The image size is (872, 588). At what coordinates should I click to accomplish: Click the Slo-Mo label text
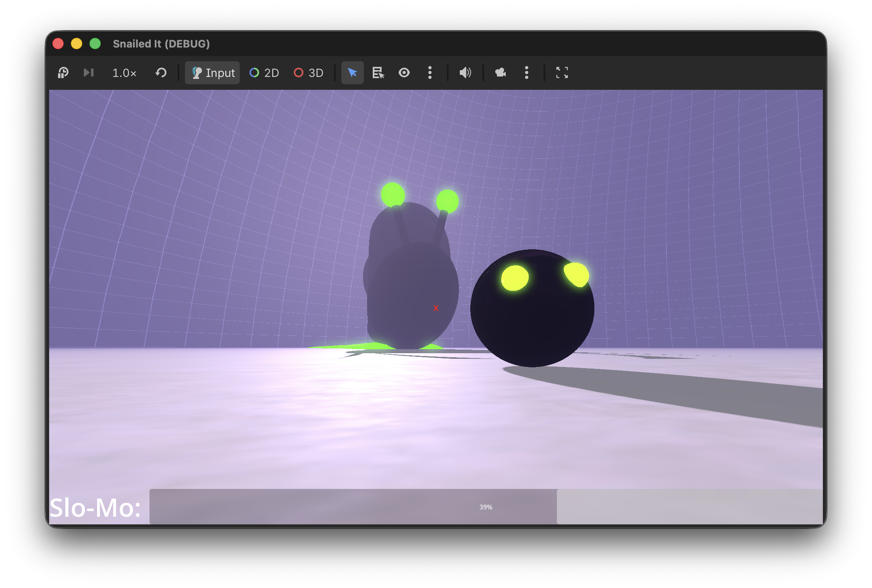(95, 508)
